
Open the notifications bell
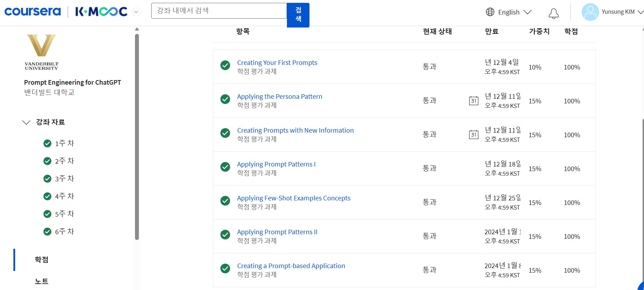pos(553,13)
